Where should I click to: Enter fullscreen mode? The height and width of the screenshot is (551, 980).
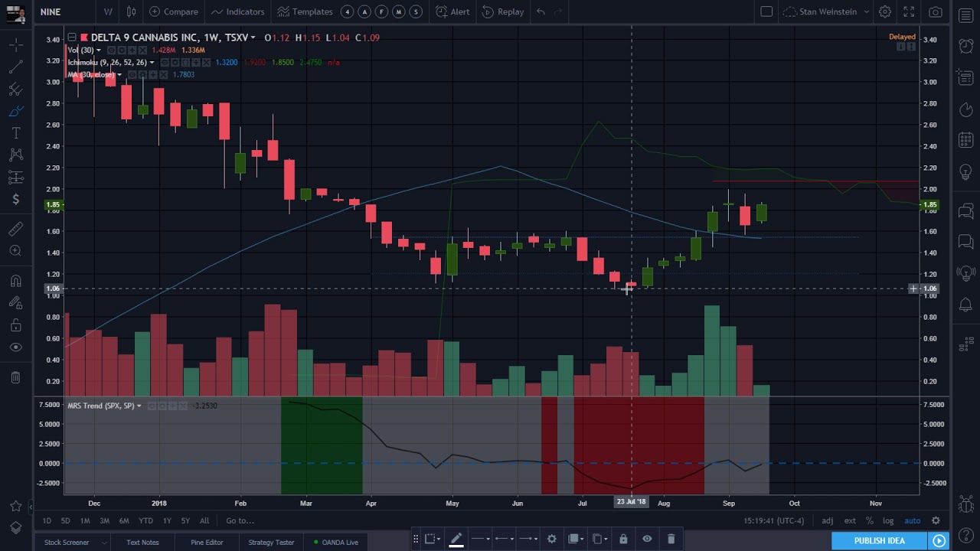(x=909, y=11)
